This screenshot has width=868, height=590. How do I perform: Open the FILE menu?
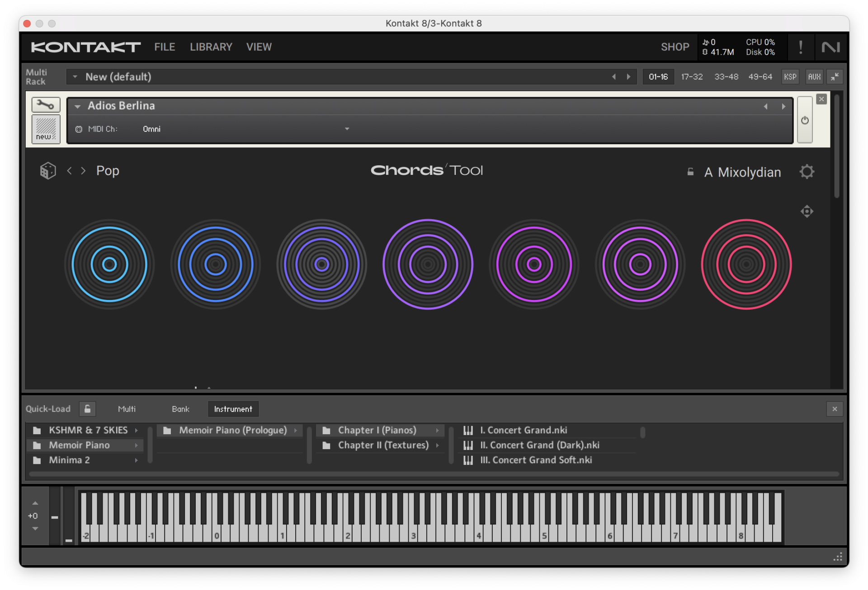(165, 47)
